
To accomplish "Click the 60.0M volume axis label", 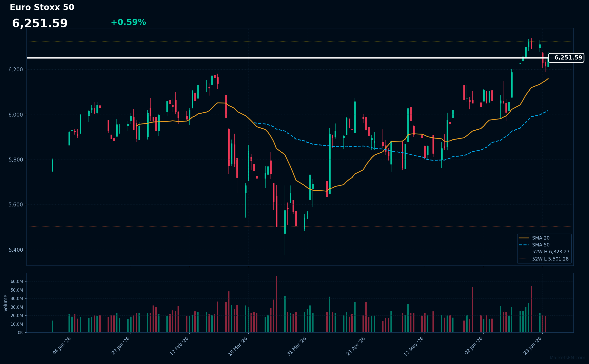I will 17,282.
